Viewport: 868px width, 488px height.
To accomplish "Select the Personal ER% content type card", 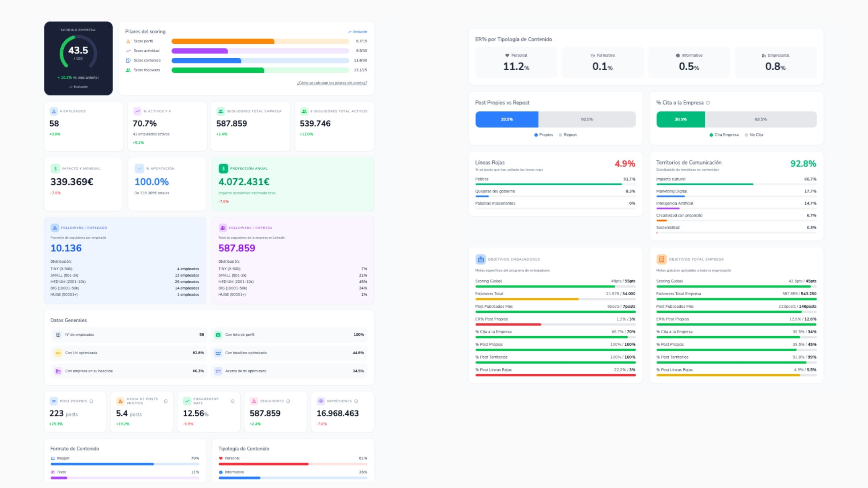I will (x=516, y=62).
